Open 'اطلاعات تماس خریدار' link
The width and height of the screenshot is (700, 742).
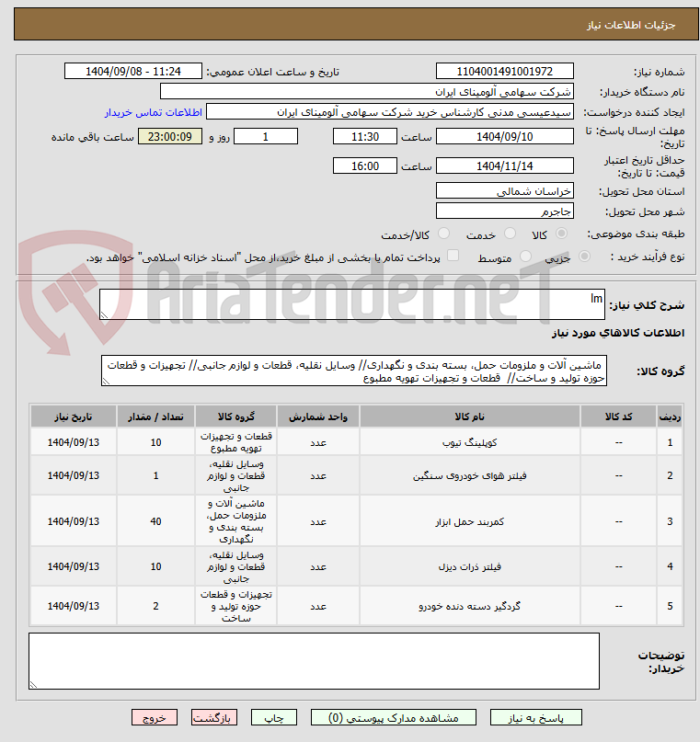(x=154, y=112)
